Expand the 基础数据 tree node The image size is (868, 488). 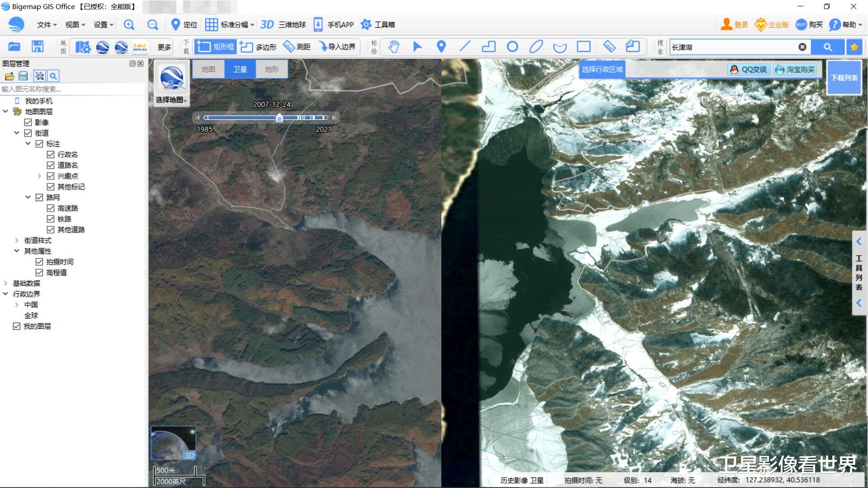5,283
